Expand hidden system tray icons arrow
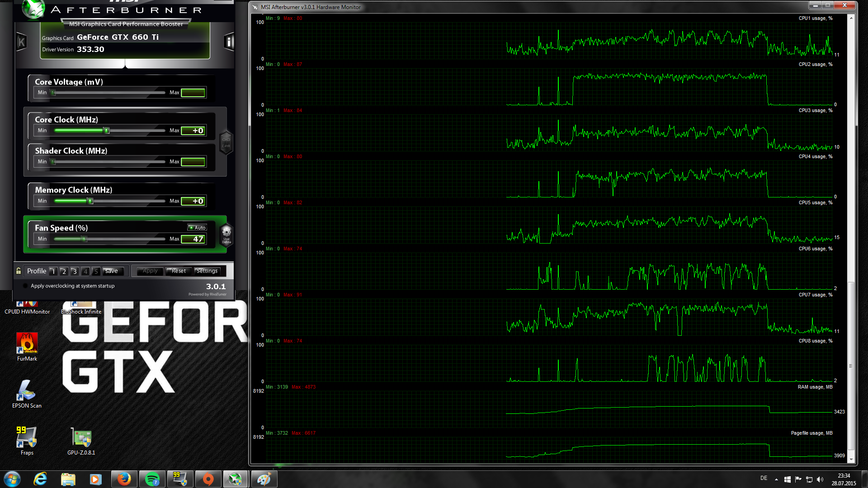This screenshot has width=868, height=488. tap(776, 479)
